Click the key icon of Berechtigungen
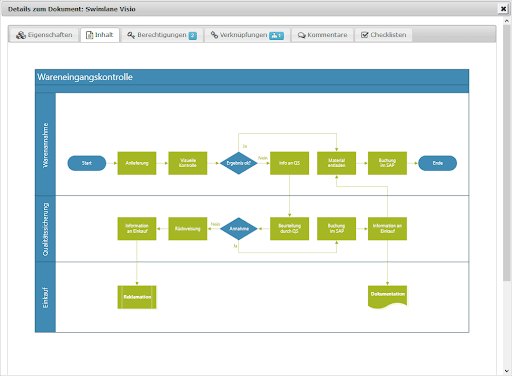 click(131, 35)
